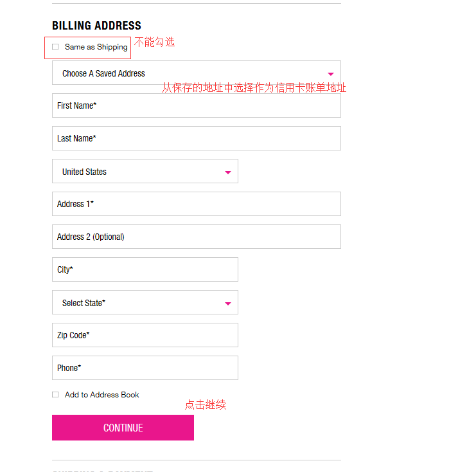Click the Zip Code field
Screen dimensions: 476x472
coord(145,336)
